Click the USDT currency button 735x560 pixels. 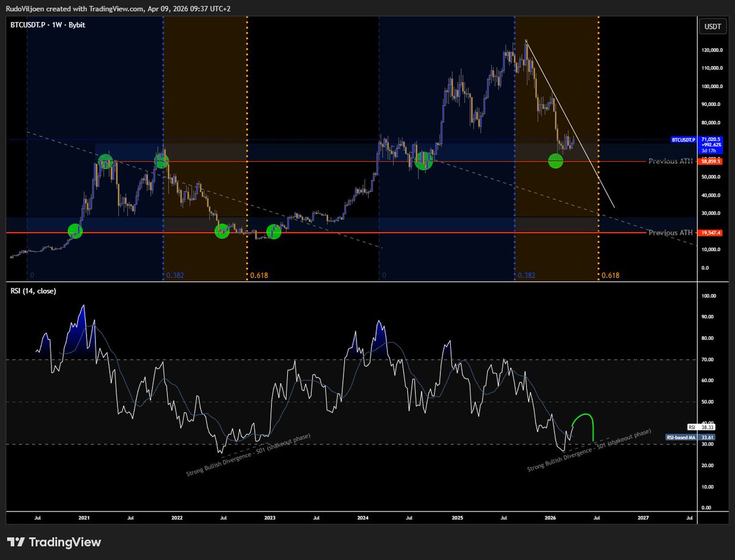coord(713,26)
